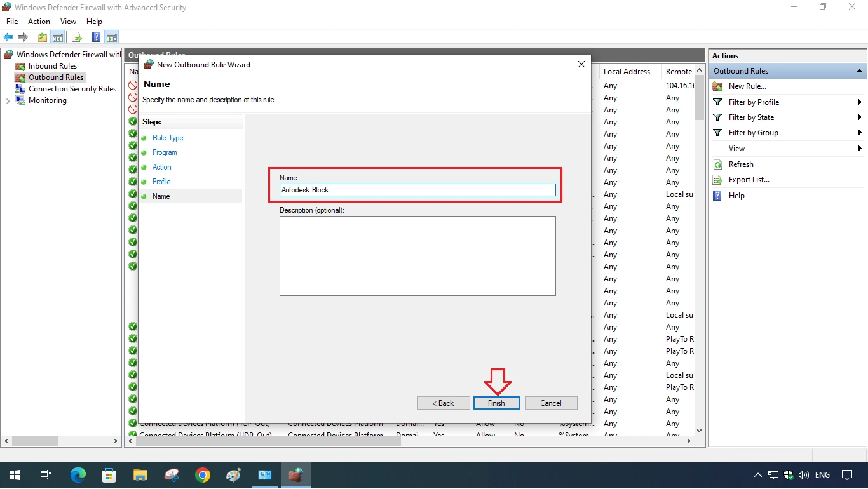Launch Chrome from the taskbar
The height and width of the screenshot is (489, 868).
(x=203, y=474)
